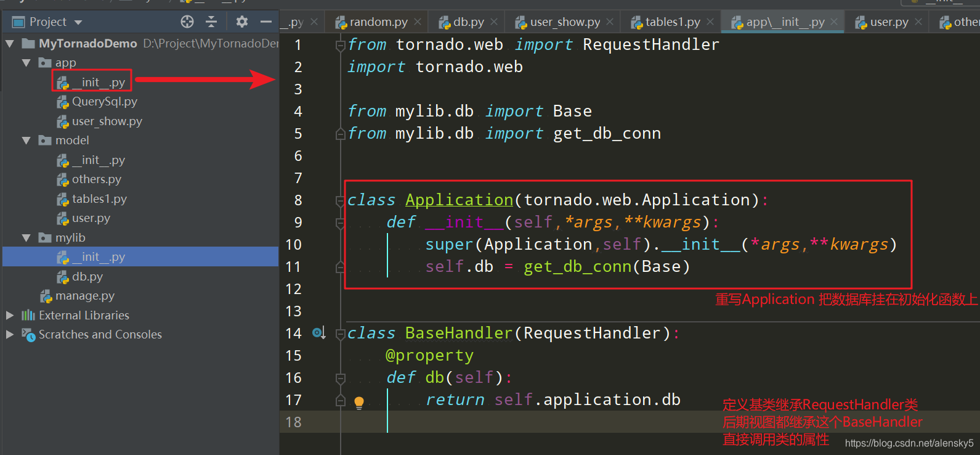Click the partially visible other tab
This screenshot has height=455, width=980.
[960, 22]
